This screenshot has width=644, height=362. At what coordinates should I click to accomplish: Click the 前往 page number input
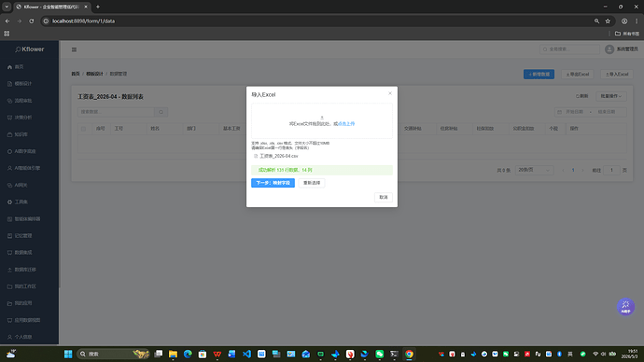tap(611, 170)
